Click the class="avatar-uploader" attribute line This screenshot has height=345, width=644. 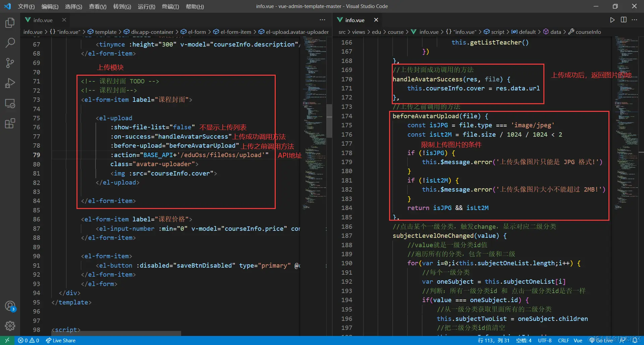coord(154,164)
